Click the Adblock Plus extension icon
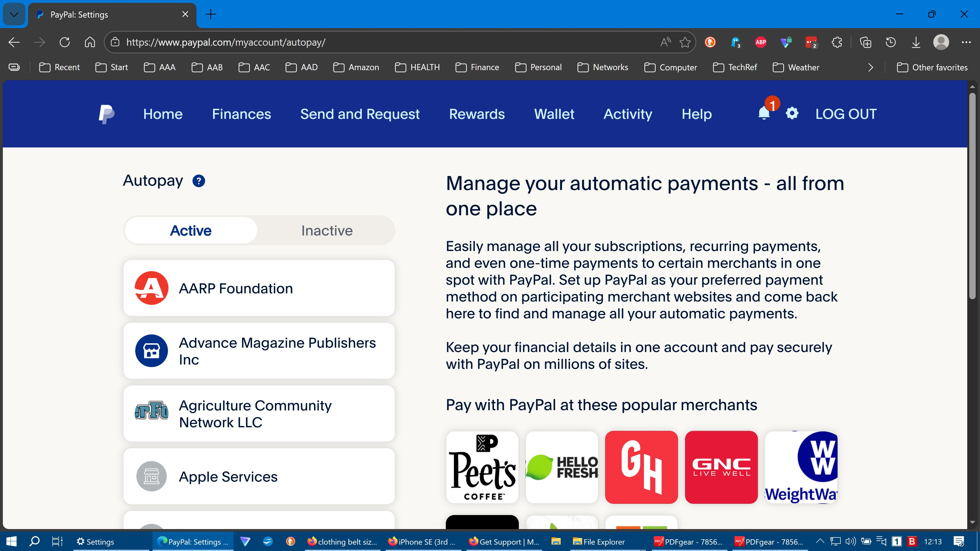The width and height of the screenshot is (980, 551). [x=761, y=42]
